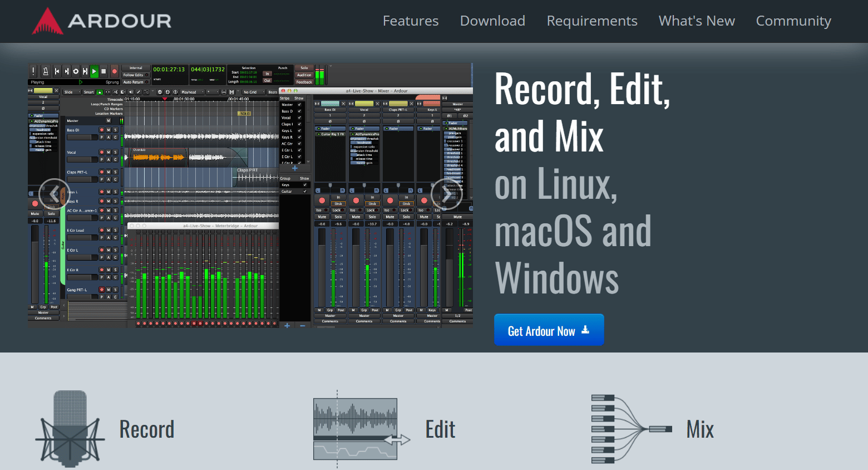868x470 pixels.
Task: Open the Features page
Action: (411, 21)
